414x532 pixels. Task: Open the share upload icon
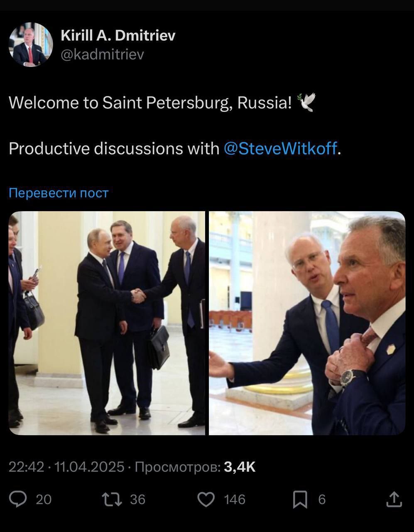(394, 499)
